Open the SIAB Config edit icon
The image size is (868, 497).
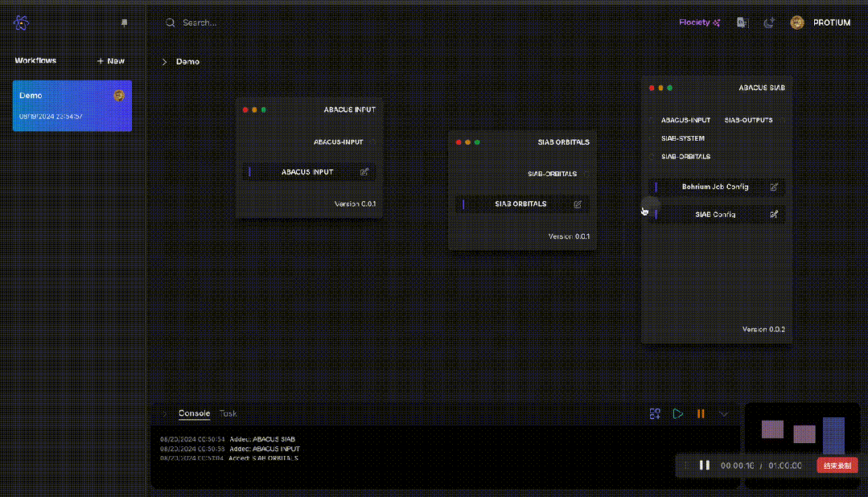774,215
